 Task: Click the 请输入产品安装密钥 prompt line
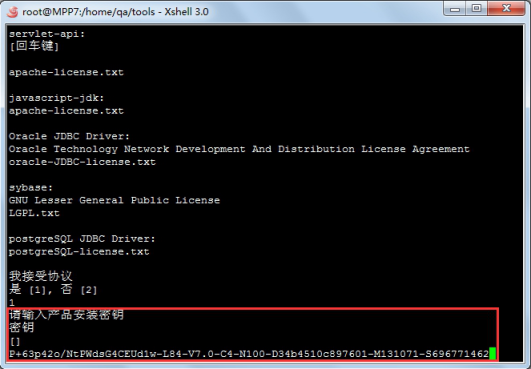tap(66, 315)
